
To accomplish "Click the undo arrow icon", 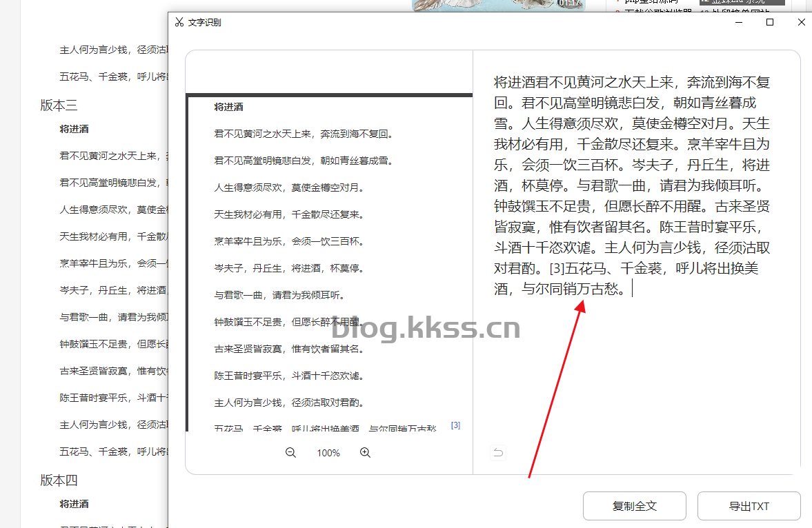I will tap(498, 453).
